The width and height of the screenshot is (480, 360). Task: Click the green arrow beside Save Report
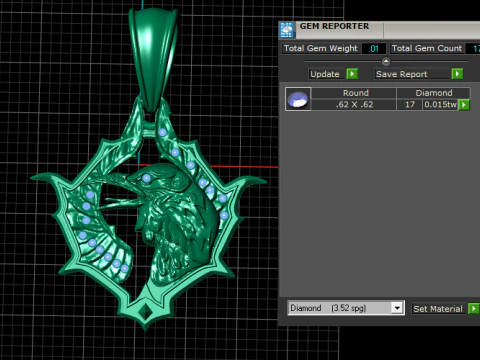457,74
